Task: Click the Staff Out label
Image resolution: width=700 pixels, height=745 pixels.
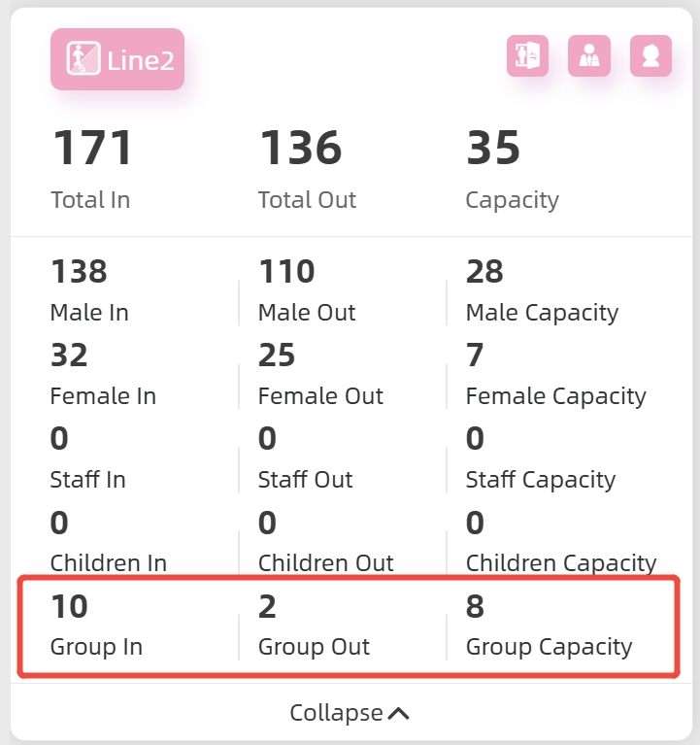Action: pos(305,479)
